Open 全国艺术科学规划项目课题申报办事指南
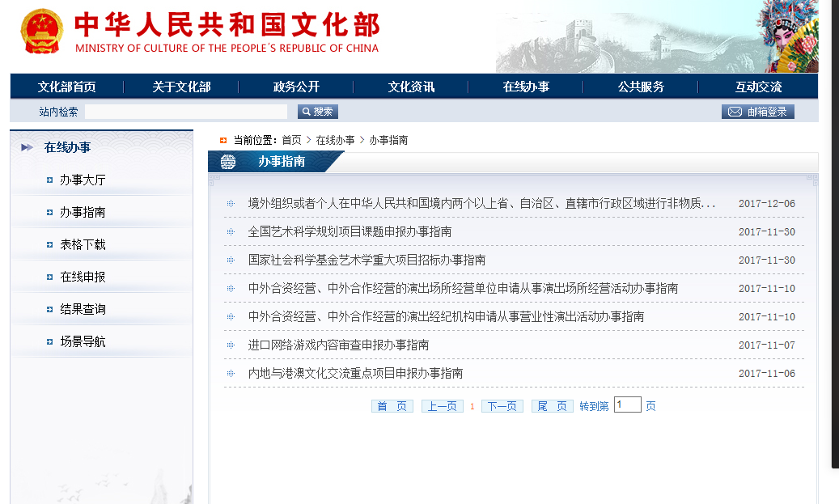Viewport: 839px width, 504px height. click(350, 231)
